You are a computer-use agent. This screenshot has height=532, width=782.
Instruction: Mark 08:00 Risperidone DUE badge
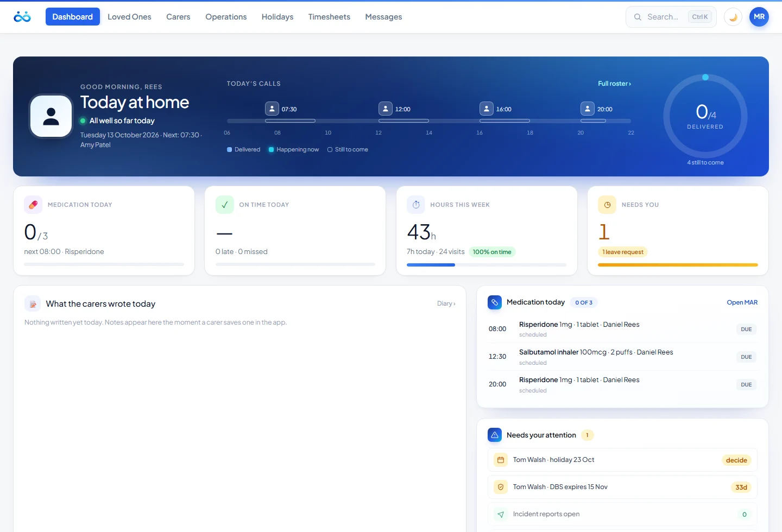[x=746, y=329]
